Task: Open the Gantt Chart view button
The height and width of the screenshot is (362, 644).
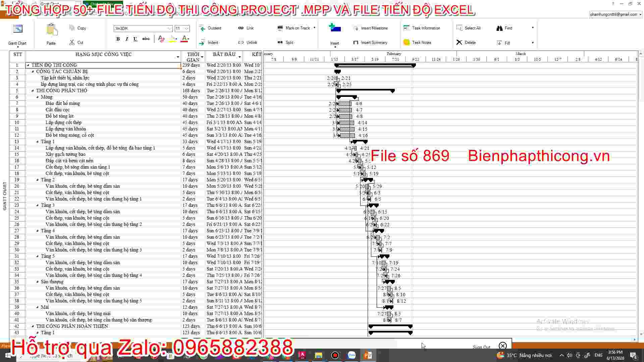Action: coord(17,34)
